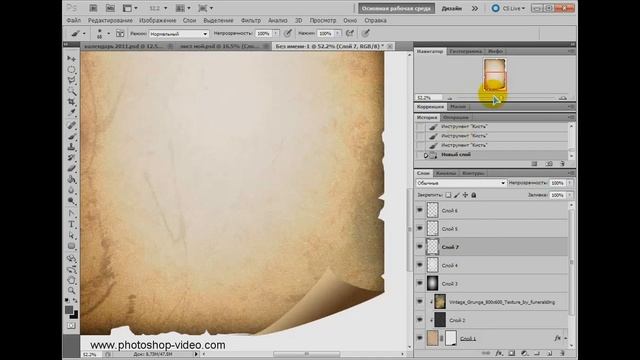
Task: Delete layer with Layers panel trash icon
Action: (x=562, y=353)
